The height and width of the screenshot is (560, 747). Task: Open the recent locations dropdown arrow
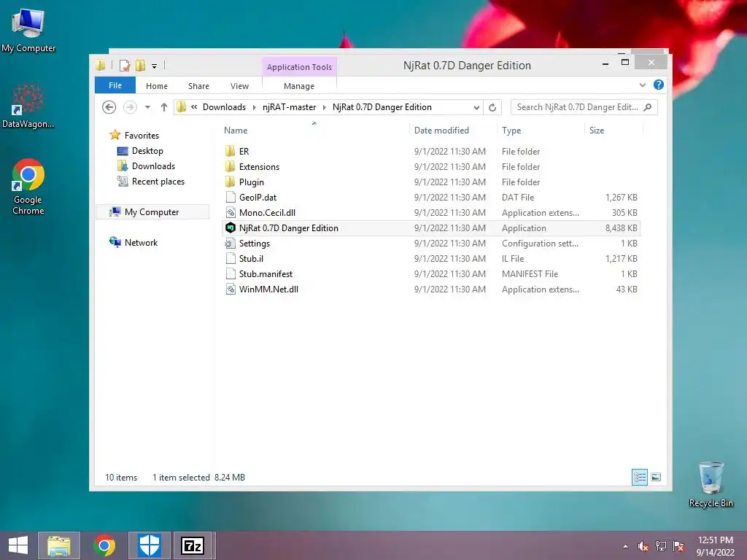[147, 107]
